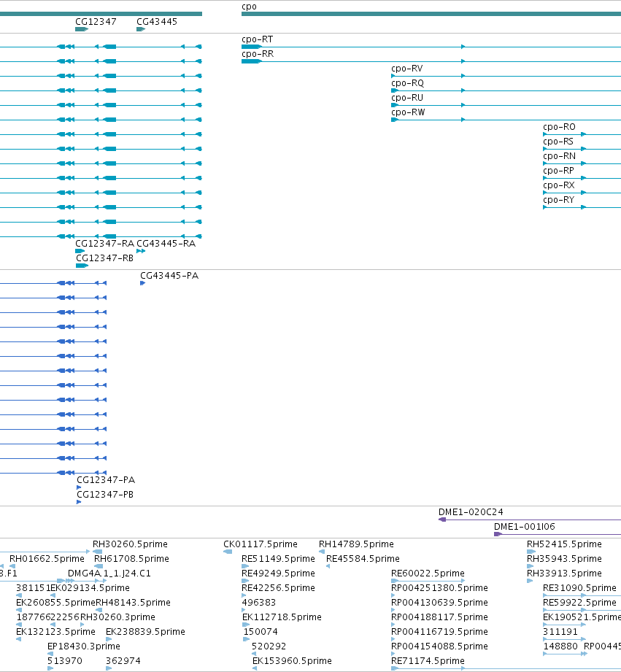Select transcript cpo-RV

click(x=407, y=69)
